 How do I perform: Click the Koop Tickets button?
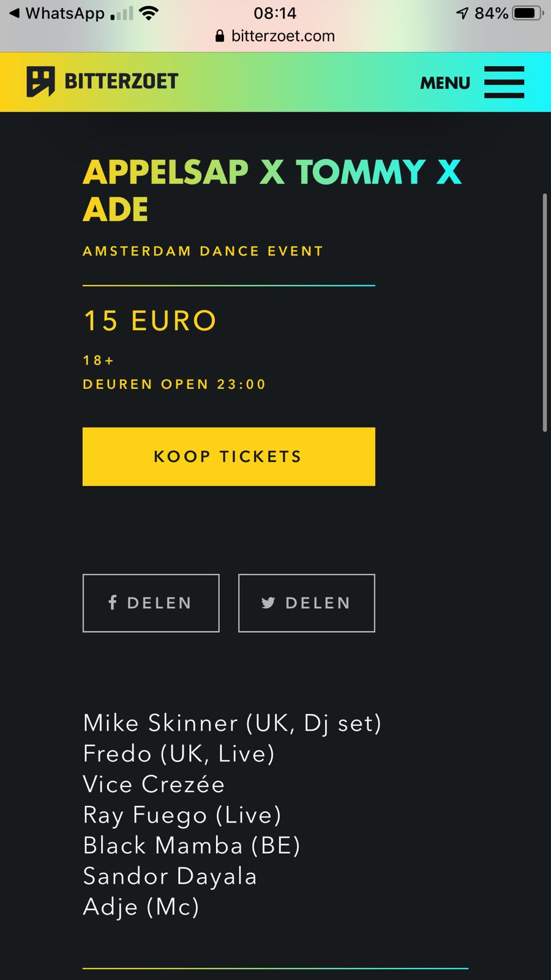(228, 456)
